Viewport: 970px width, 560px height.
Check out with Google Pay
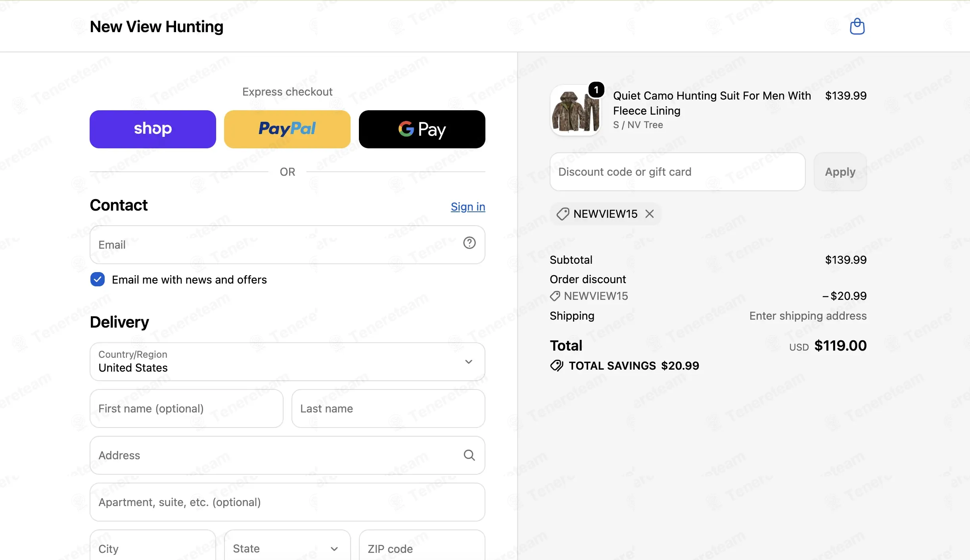(422, 129)
